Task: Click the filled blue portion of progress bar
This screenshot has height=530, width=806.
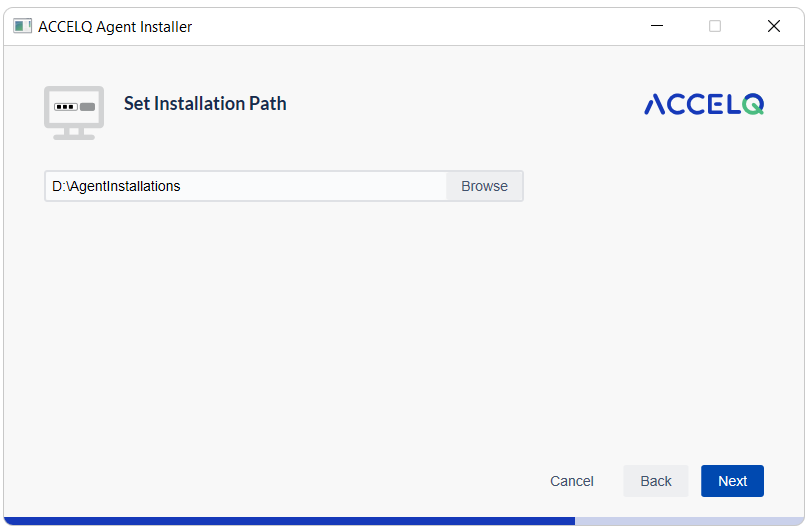Action: coord(289,521)
